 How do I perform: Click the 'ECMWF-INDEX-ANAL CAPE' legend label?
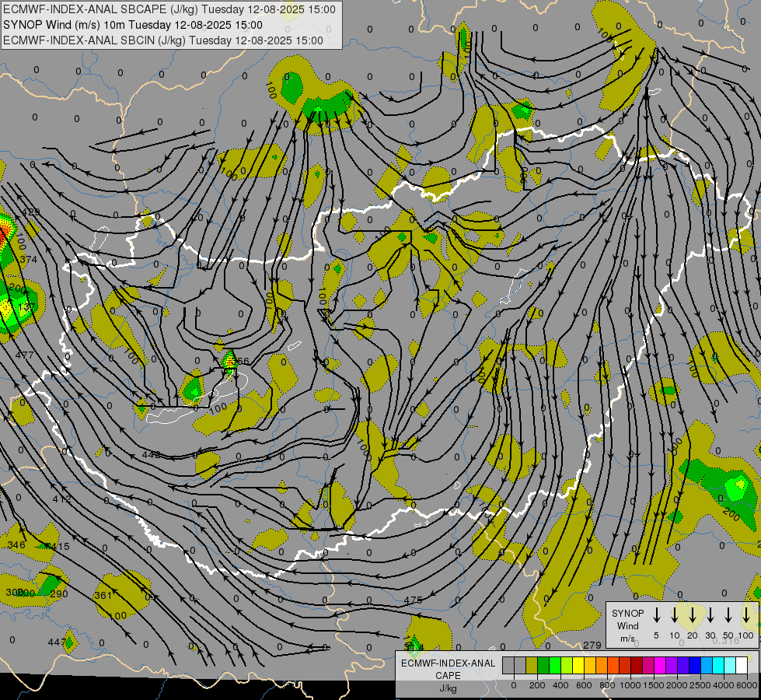tap(448, 670)
